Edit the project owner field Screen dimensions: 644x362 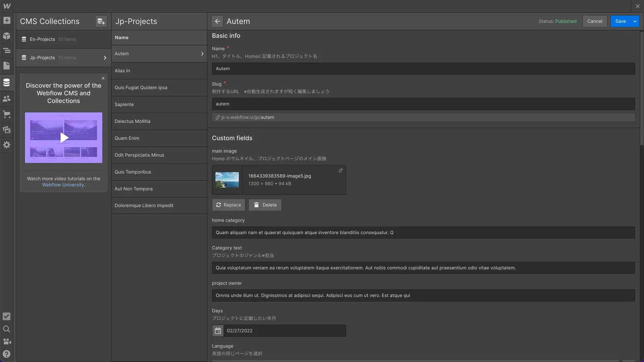tap(423, 296)
